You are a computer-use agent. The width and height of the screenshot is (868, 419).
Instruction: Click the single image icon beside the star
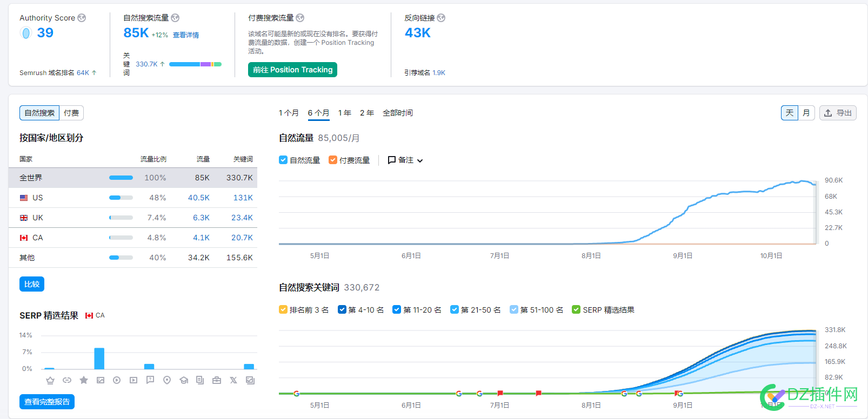coord(101,380)
